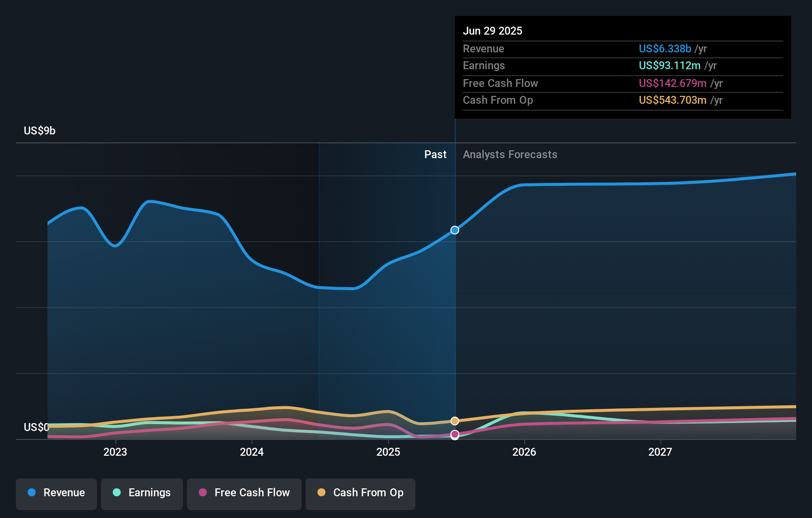Click the pink Free Cash Flow data point
Screen dimensions: 812x518
455,434
